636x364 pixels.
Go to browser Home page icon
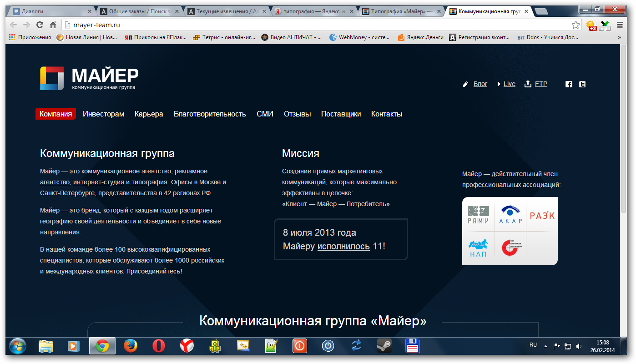[x=53, y=25]
